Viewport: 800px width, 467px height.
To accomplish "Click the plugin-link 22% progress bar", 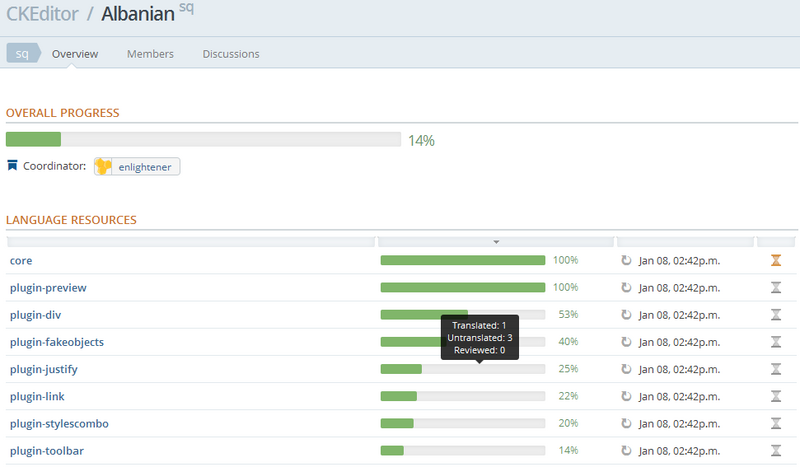I will click(x=463, y=396).
